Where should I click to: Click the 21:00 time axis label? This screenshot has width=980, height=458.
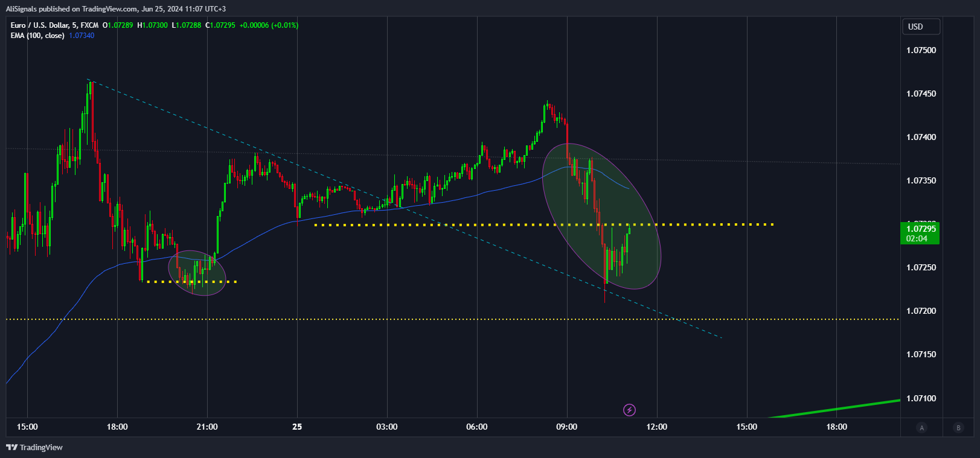click(207, 427)
